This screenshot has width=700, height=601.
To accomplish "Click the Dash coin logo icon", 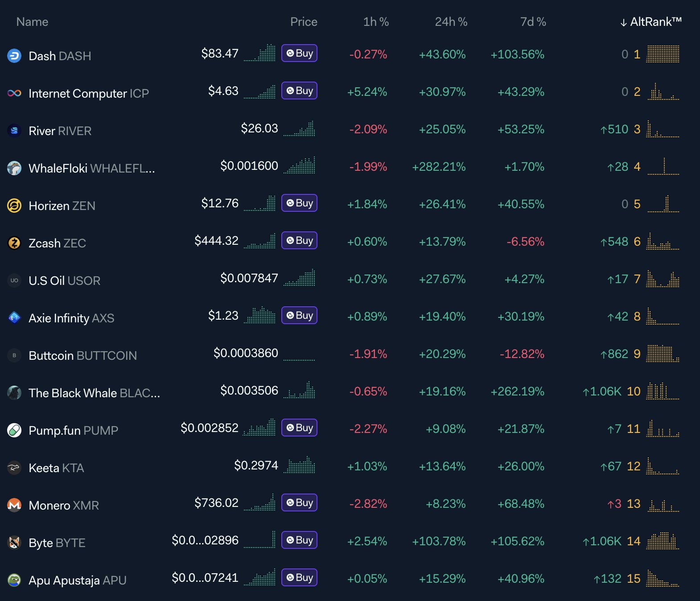I will point(14,56).
